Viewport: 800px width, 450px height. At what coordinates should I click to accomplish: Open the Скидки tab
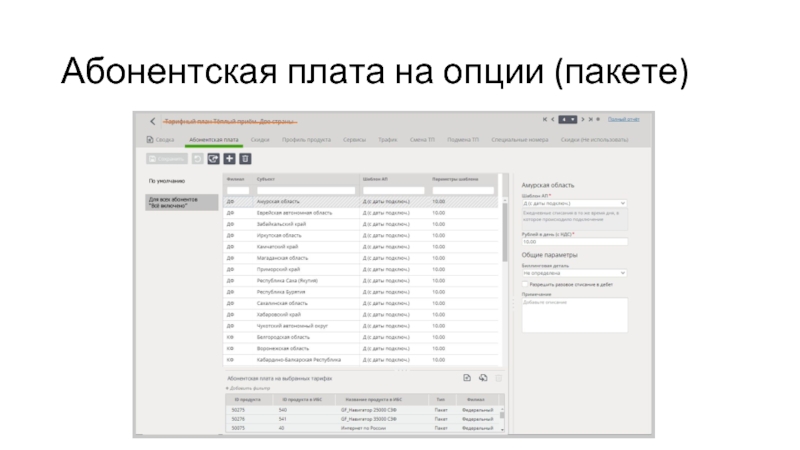point(260,140)
